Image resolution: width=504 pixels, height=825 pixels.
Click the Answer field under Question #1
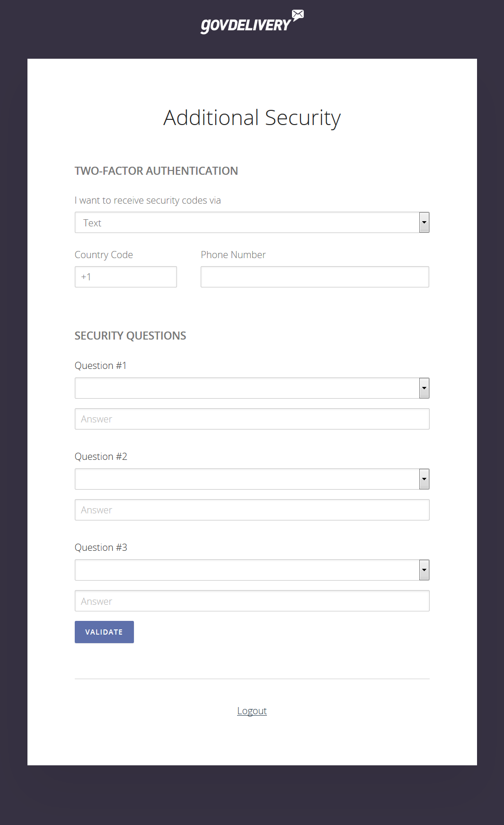pyautogui.click(x=252, y=419)
